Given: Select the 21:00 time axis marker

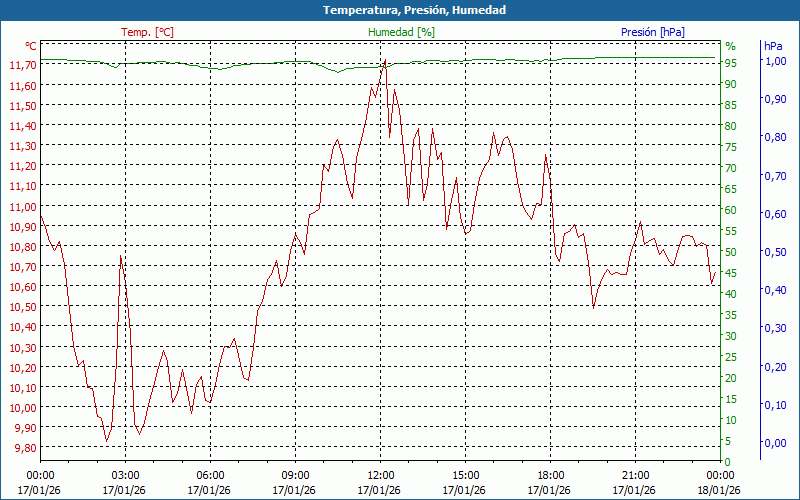Looking at the screenshot, I should point(635,475).
